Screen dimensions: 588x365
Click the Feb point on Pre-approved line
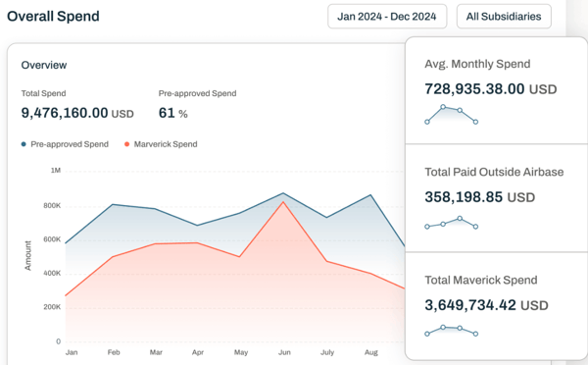click(113, 205)
